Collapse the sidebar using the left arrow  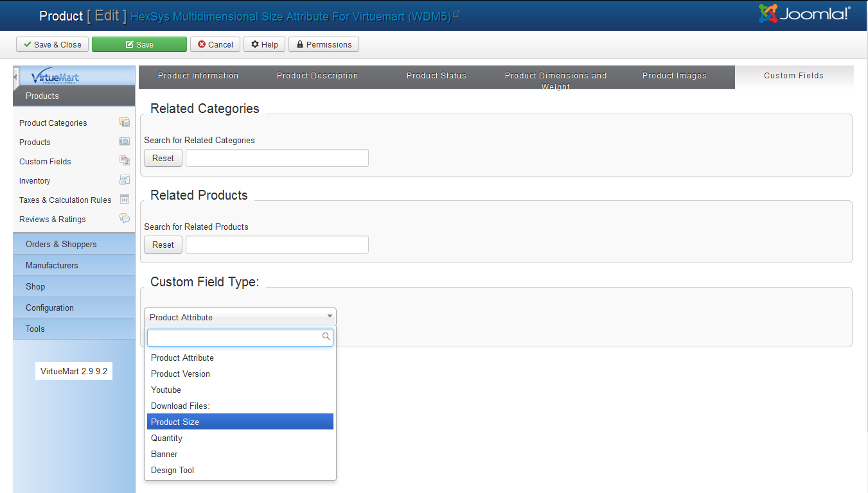pyautogui.click(x=16, y=77)
